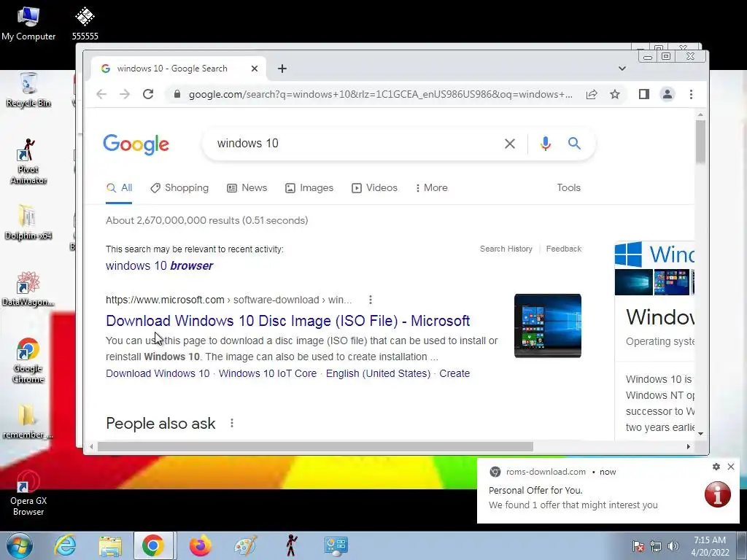
Task: Open options for the Microsoft result
Action: (370, 300)
